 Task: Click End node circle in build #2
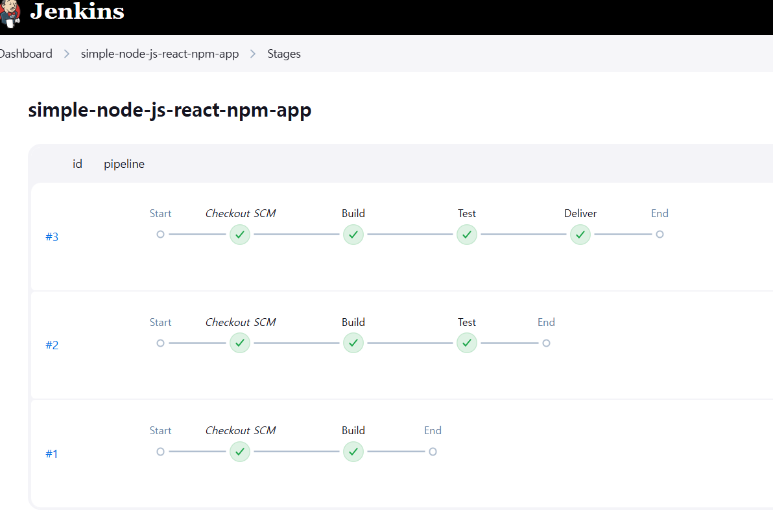tap(546, 343)
